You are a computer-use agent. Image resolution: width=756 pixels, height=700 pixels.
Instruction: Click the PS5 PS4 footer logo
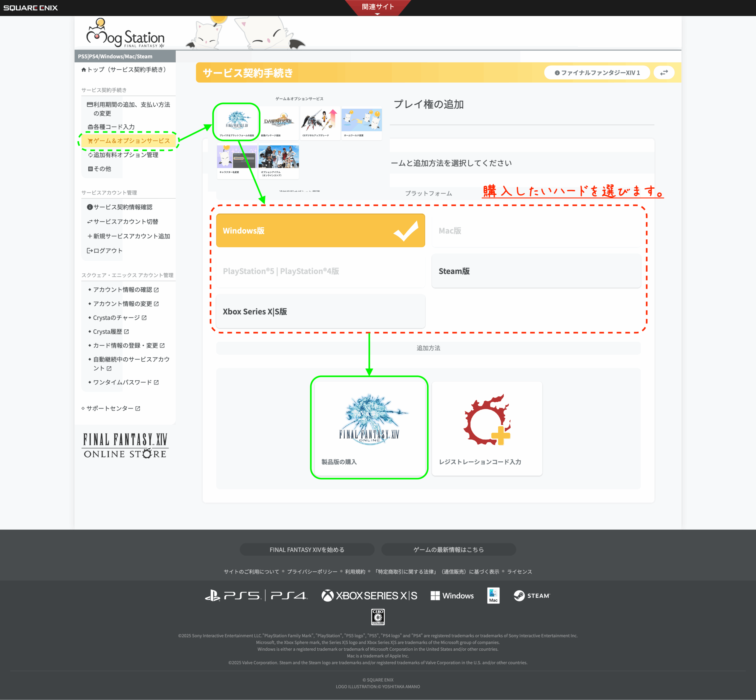(256, 596)
